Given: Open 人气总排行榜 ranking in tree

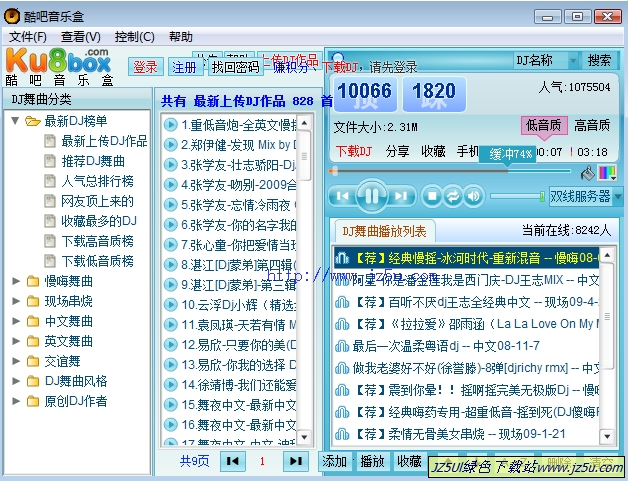Looking at the screenshot, I should coord(97,181).
